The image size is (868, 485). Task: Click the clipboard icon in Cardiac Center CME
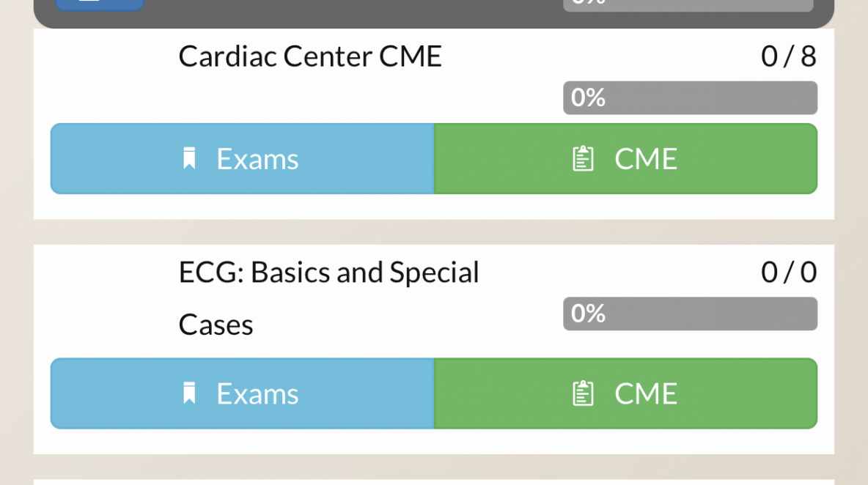coord(582,159)
